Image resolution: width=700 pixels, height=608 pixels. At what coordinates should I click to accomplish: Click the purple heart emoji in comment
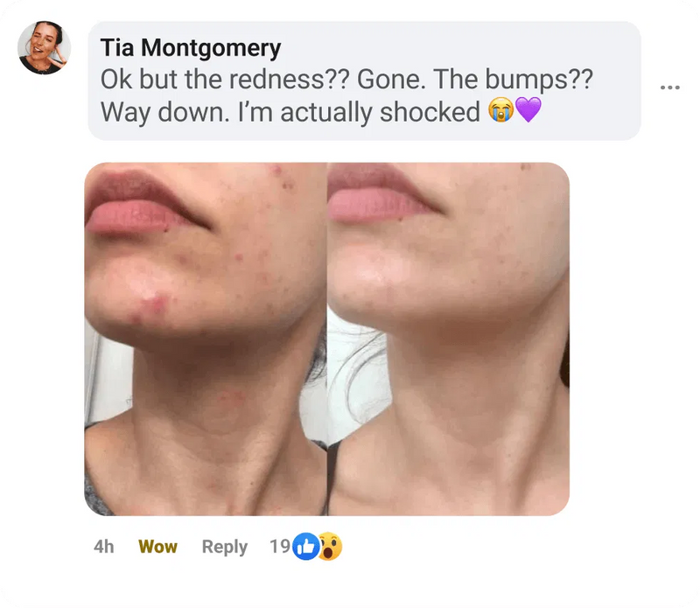point(528,110)
